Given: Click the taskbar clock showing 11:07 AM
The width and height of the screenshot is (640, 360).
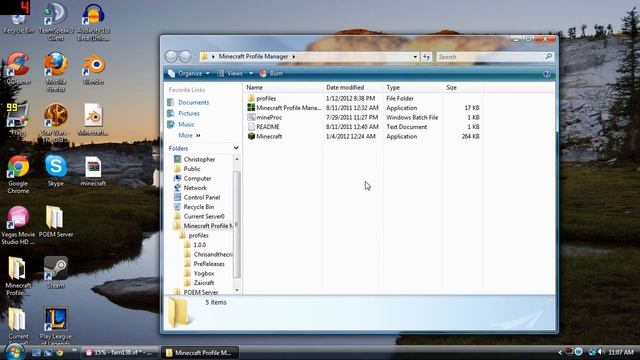Looking at the screenshot, I should coord(621,352).
